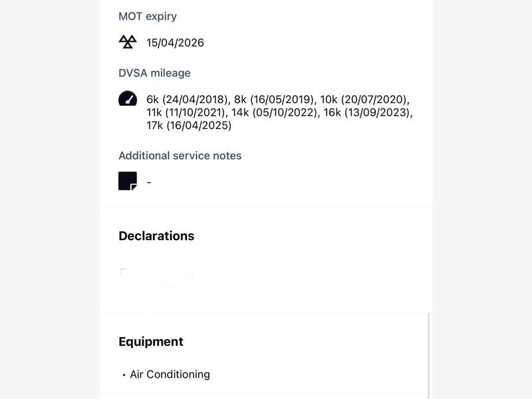Select the Additional service notes label
Image resolution: width=532 pixels, height=399 pixels.
pos(180,156)
